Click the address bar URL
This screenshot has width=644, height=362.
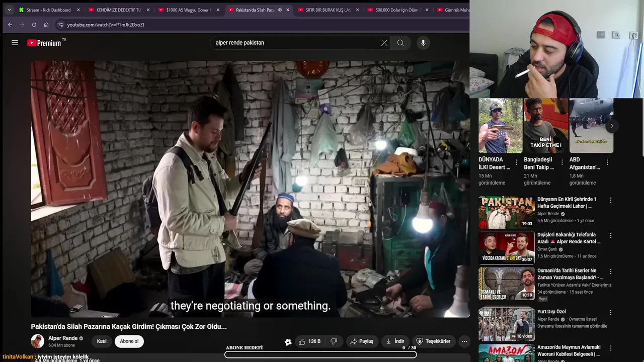click(x=106, y=25)
